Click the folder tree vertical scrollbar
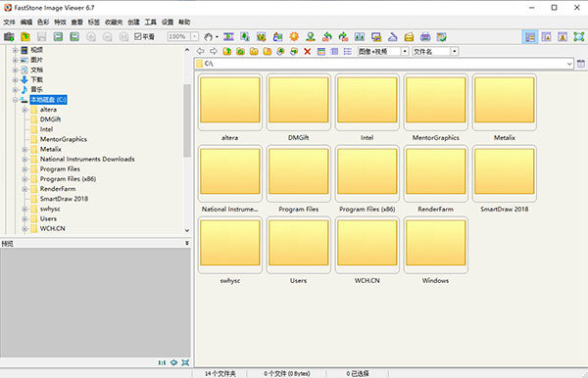Screen dimensions: 588x378 (x=187, y=119)
